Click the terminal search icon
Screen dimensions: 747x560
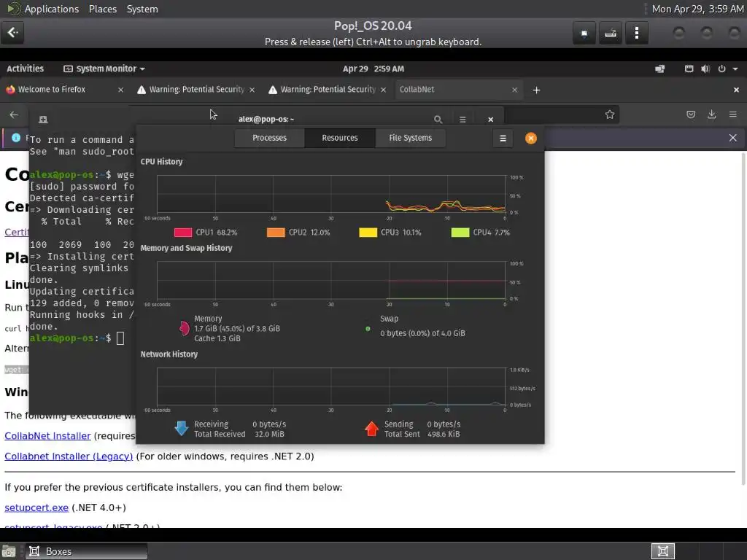click(438, 120)
